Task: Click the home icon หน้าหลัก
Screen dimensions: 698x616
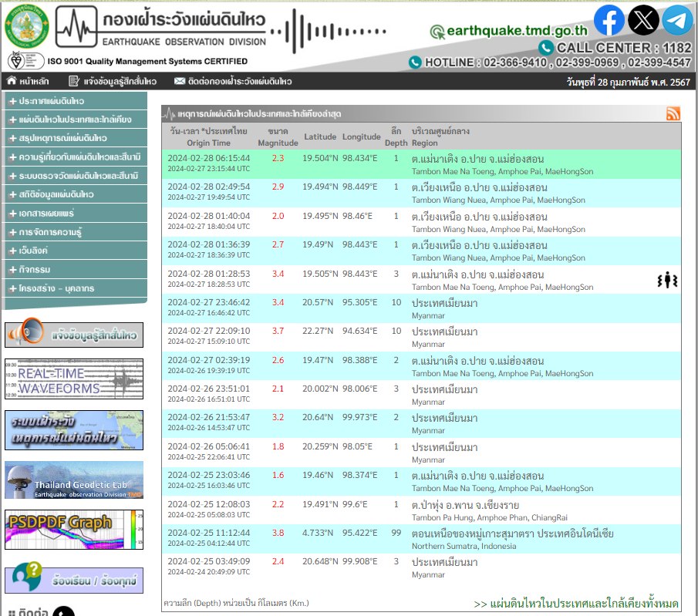Action: tap(12, 81)
